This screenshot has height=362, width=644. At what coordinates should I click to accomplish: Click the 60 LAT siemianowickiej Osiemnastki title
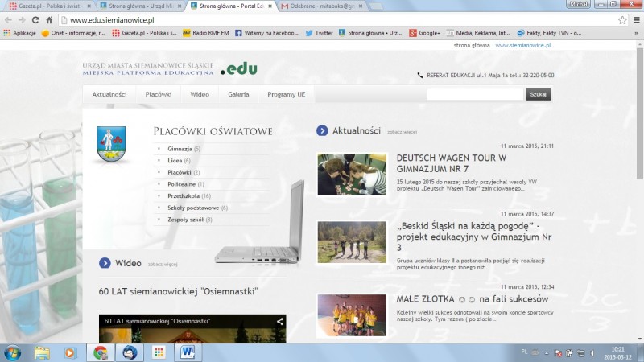(178, 291)
